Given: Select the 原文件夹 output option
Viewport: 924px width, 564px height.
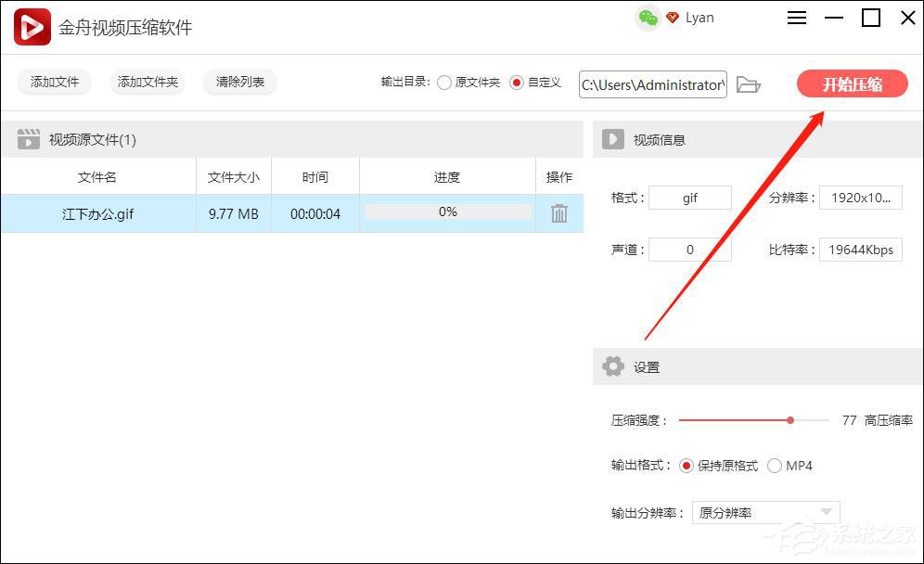Looking at the screenshot, I should click(x=445, y=82).
